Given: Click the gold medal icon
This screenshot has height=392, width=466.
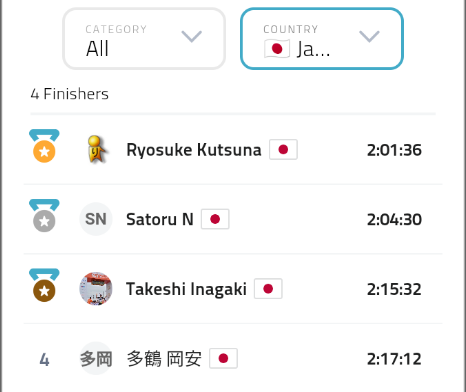Looking at the screenshot, I should pyautogui.click(x=44, y=146).
